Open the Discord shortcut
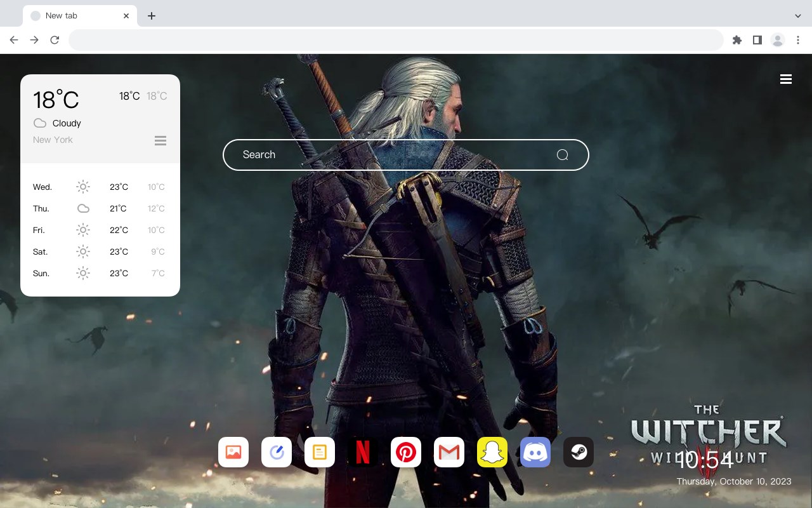Image resolution: width=812 pixels, height=508 pixels. (x=535, y=452)
